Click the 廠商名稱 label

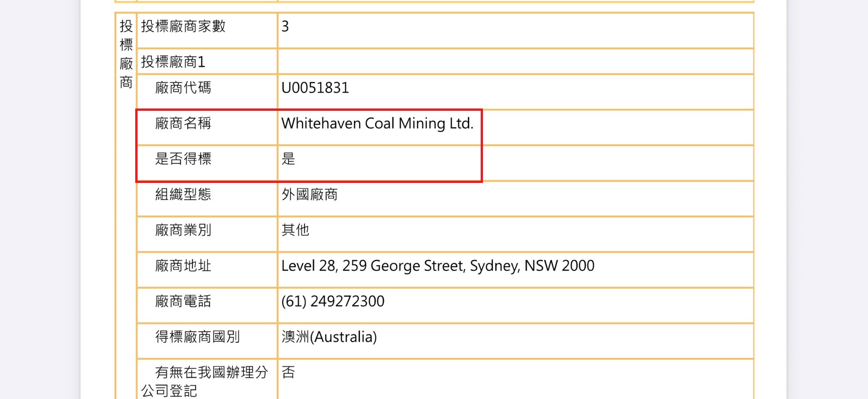[x=183, y=123]
